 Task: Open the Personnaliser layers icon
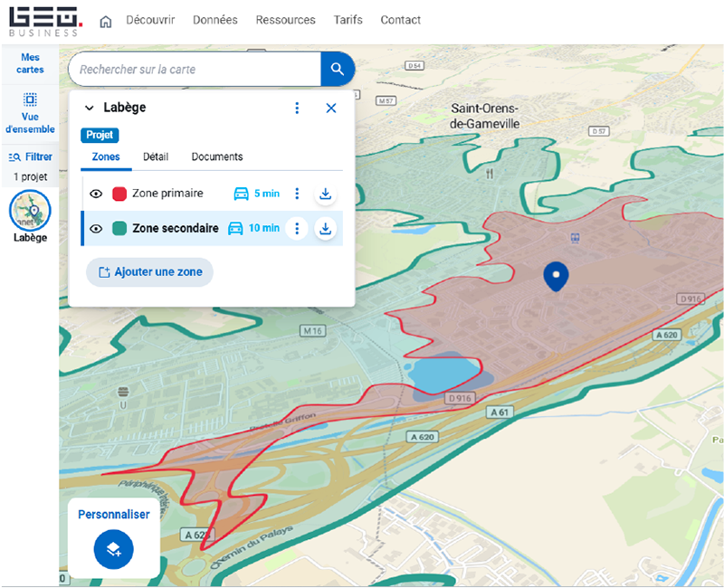[112, 549]
